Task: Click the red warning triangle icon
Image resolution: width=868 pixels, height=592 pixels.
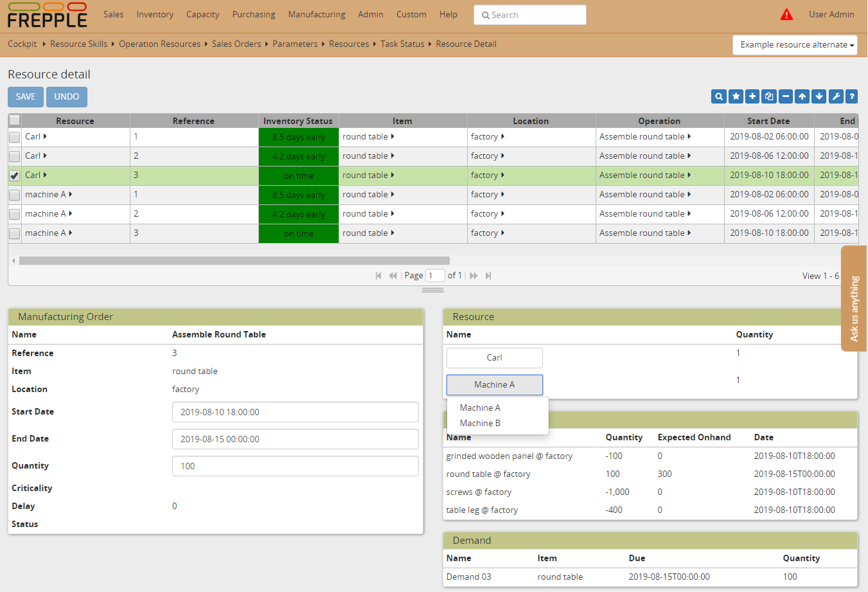Action: click(x=786, y=14)
